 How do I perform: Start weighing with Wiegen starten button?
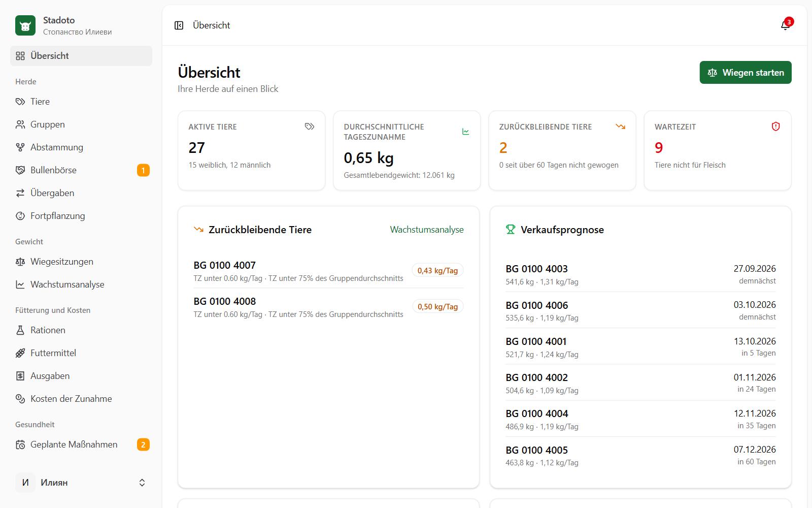pyautogui.click(x=746, y=73)
